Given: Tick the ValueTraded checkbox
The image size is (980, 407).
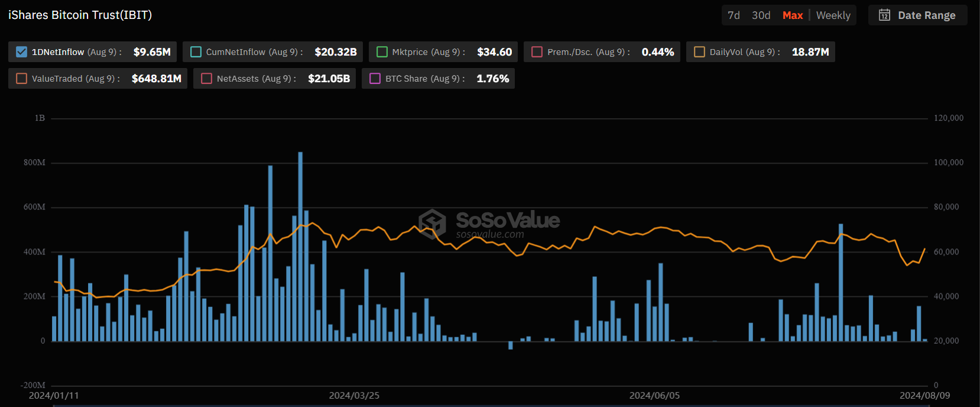Looking at the screenshot, I should click(22, 79).
